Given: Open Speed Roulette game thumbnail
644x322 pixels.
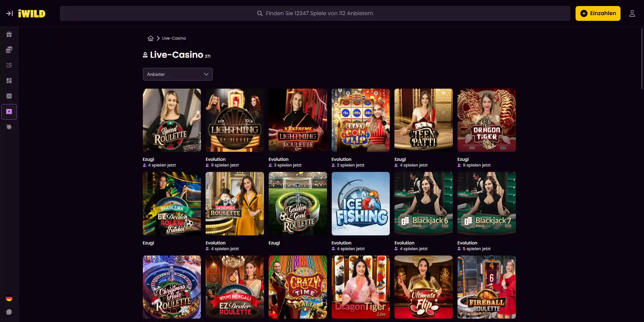Looking at the screenshot, I should [172, 120].
